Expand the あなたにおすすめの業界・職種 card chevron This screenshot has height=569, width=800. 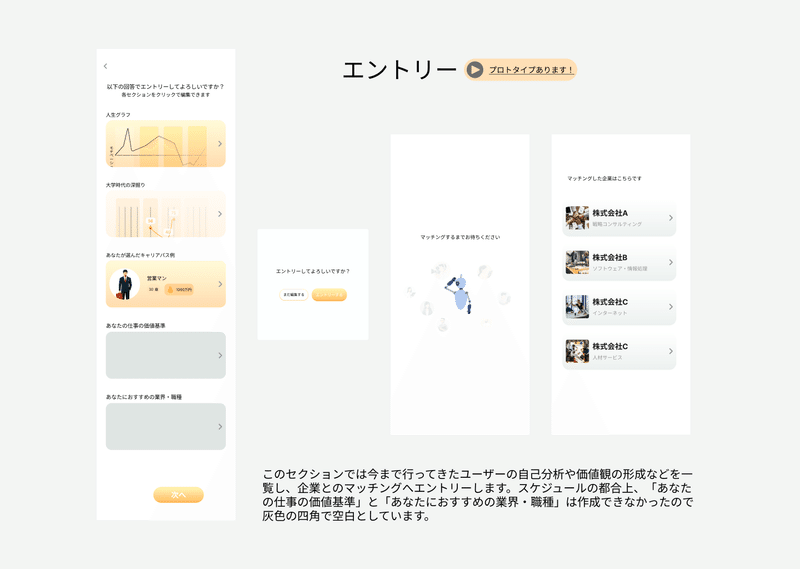[220, 427]
